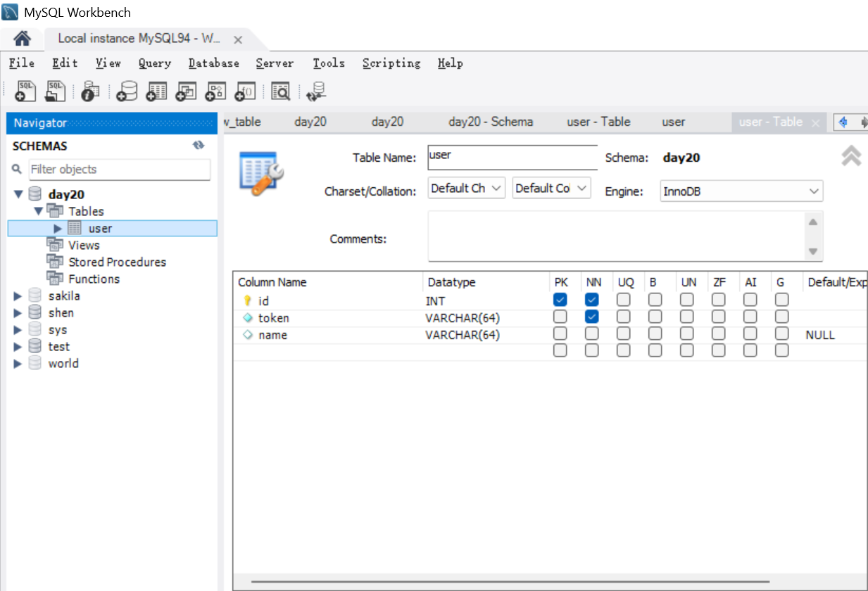This screenshot has height=591, width=868.
Task: Uncheck NN for the token column
Action: point(592,317)
